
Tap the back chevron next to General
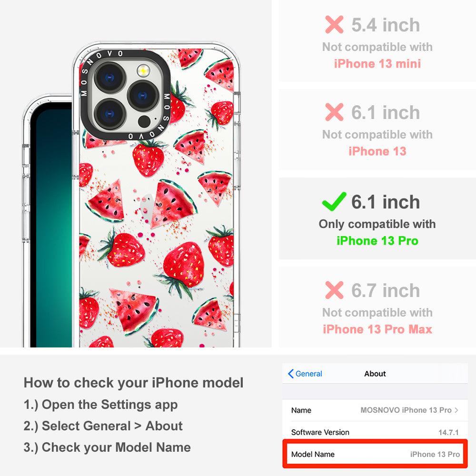point(290,374)
